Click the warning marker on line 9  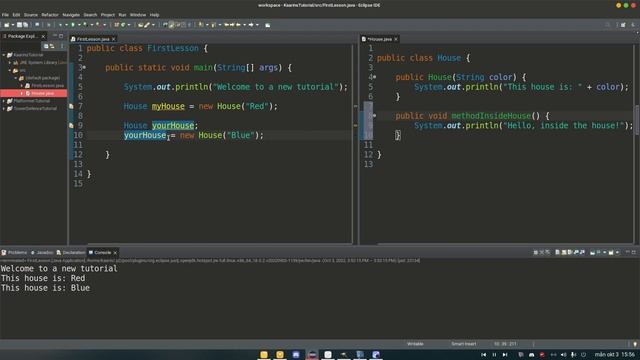point(71,125)
